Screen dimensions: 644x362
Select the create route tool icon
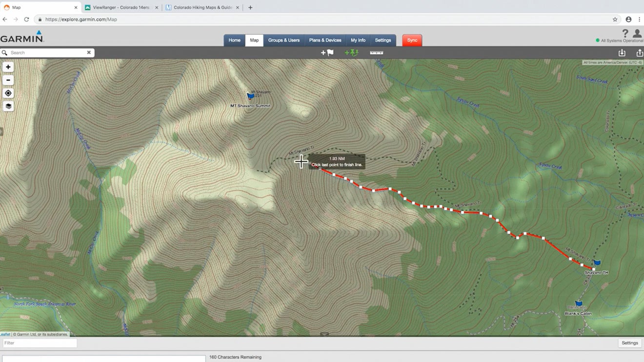pos(351,53)
